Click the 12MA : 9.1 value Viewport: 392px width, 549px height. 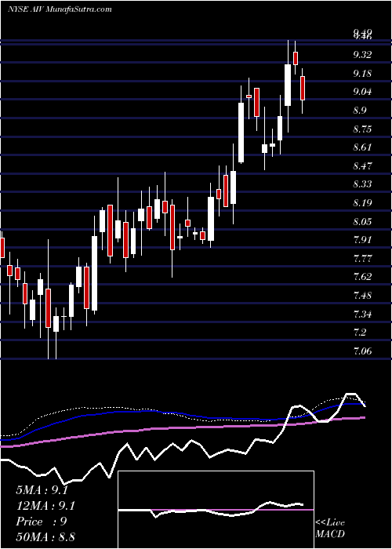45,506
